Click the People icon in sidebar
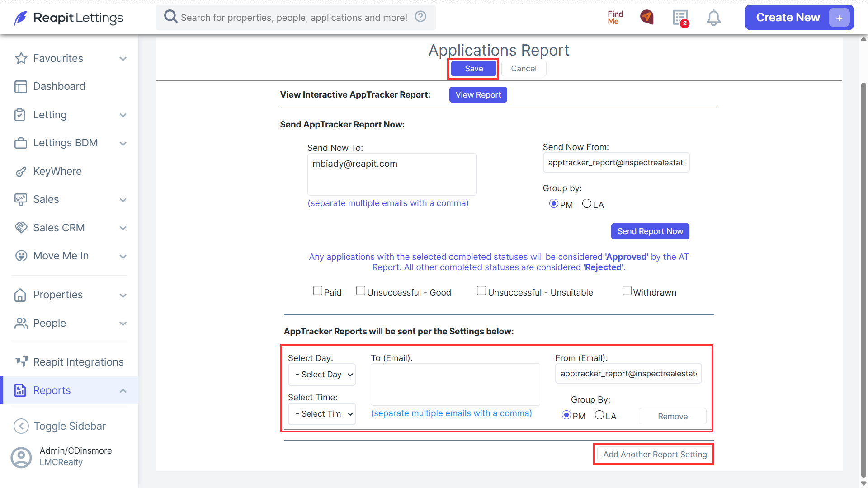The width and height of the screenshot is (868, 488). [21, 323]
